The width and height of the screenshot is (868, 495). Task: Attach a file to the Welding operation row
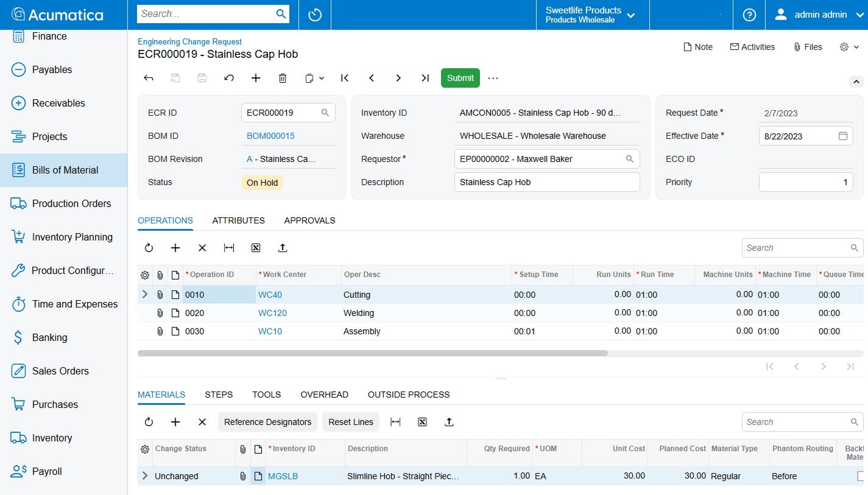coord(160,313)
